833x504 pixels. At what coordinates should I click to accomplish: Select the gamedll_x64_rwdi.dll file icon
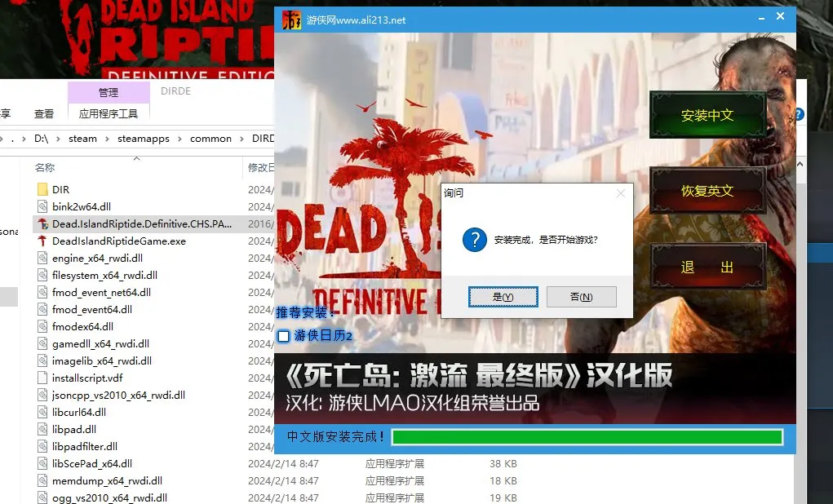42,343
